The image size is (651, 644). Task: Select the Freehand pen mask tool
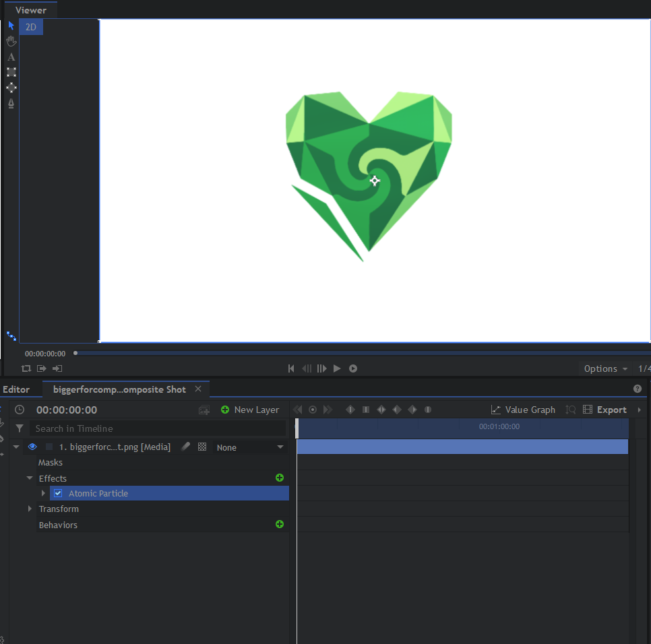click(x=11, y=103)
